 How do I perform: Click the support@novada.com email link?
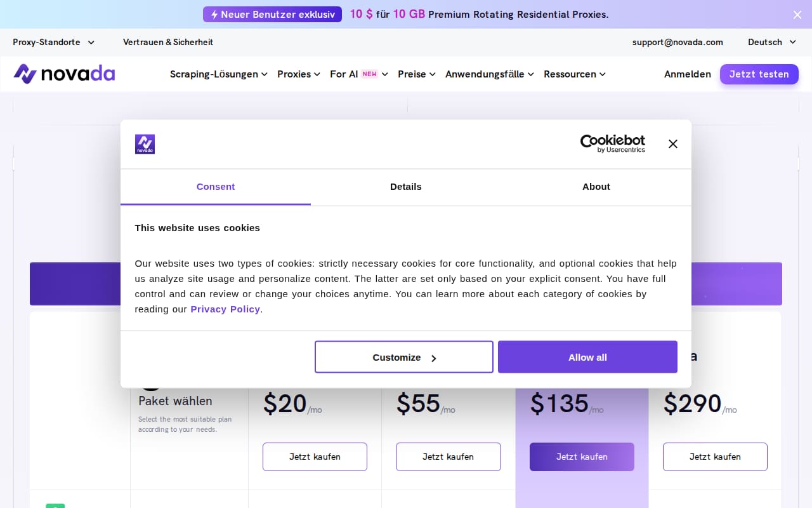[678, 42]
